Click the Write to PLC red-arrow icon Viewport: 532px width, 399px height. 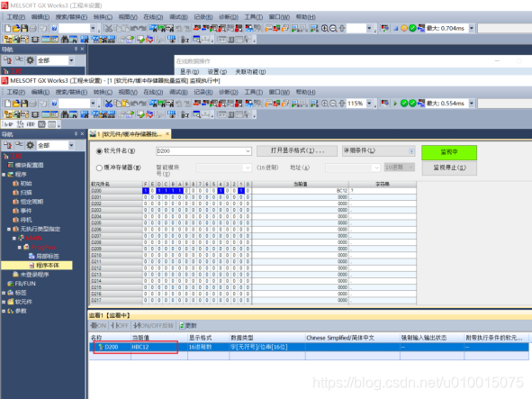click(197, 104)
